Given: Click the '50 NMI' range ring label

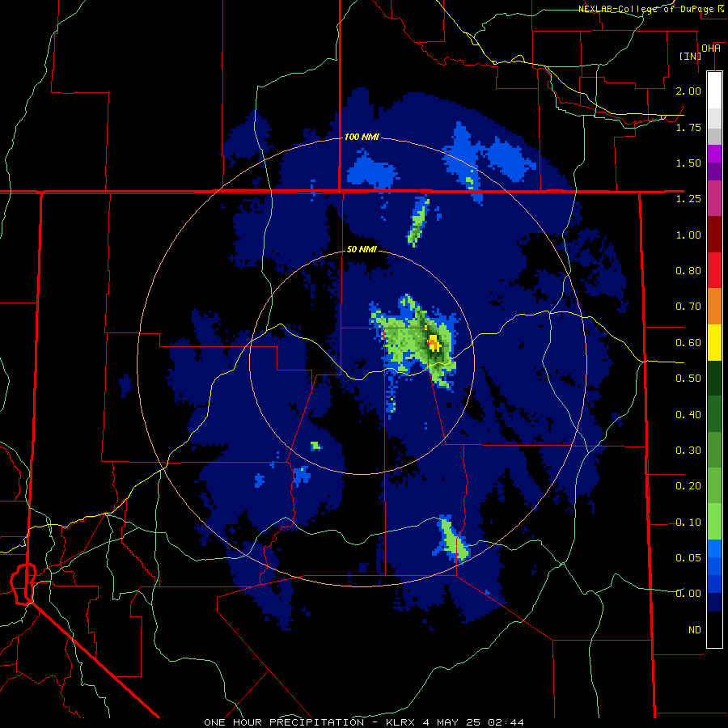Looking at the screenshot, I should (362, 249).
